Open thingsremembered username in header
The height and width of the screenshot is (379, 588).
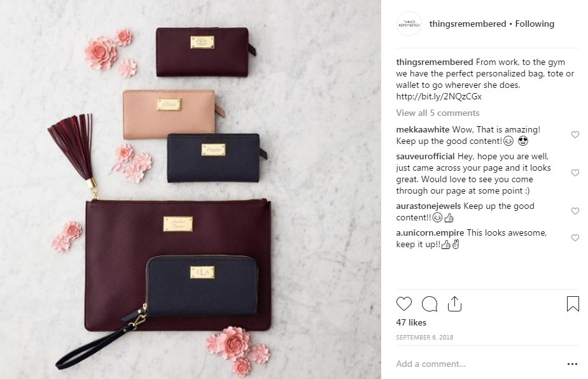coord(468,24)
